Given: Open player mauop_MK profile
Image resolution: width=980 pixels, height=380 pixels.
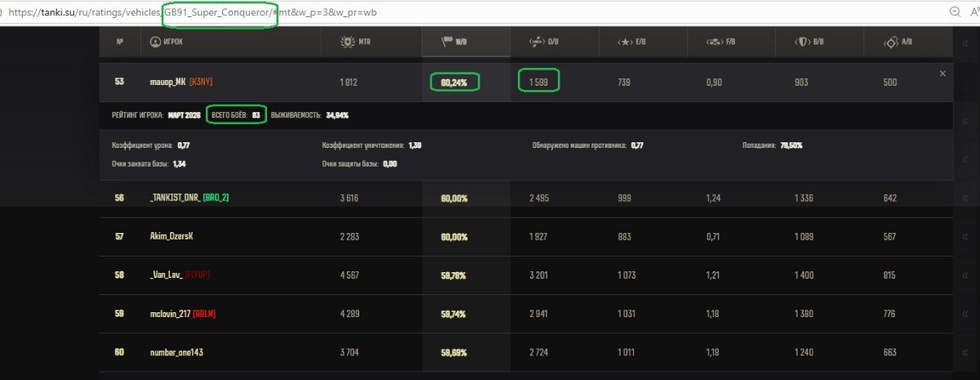Looking at the screenshot, I should coord(167,82).
